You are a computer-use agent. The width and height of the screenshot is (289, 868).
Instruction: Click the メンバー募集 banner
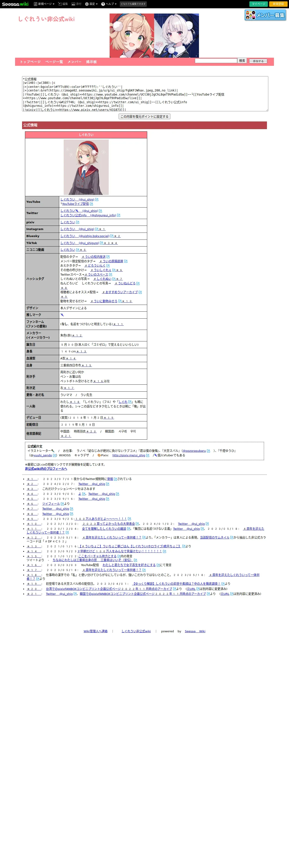(265, 15)
